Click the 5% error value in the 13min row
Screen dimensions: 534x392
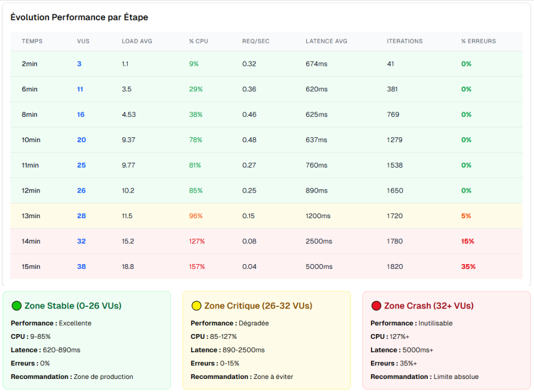pos(466,216)
